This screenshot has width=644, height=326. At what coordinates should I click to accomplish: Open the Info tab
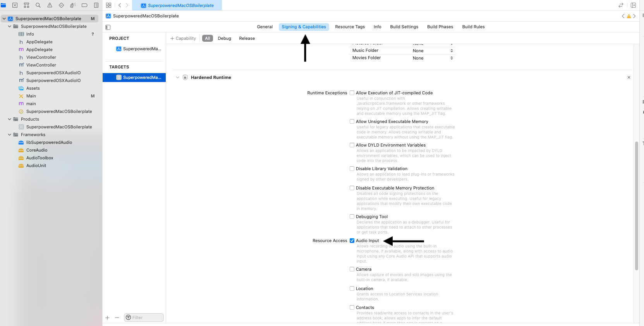378,27
